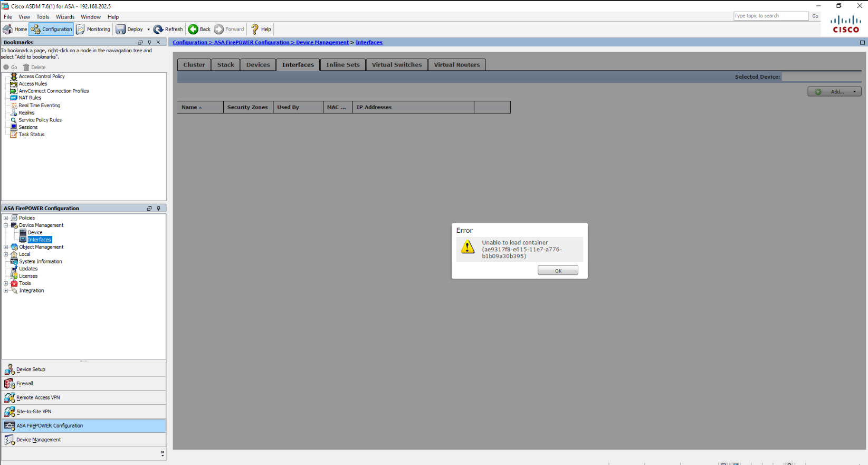Image resolution: width=868 pixels, height=465 pixels.
Task: Select Updates in the FirePOWER tree
Action: (x=28, y=269)
